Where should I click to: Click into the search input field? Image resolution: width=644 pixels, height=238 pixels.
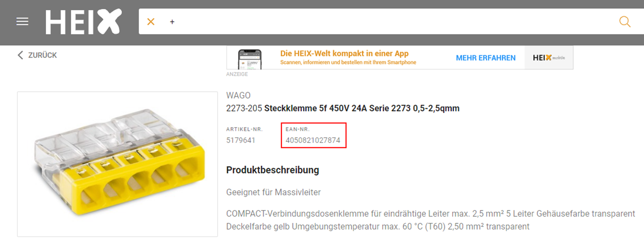pyautogui.click(x=393, y=22)
